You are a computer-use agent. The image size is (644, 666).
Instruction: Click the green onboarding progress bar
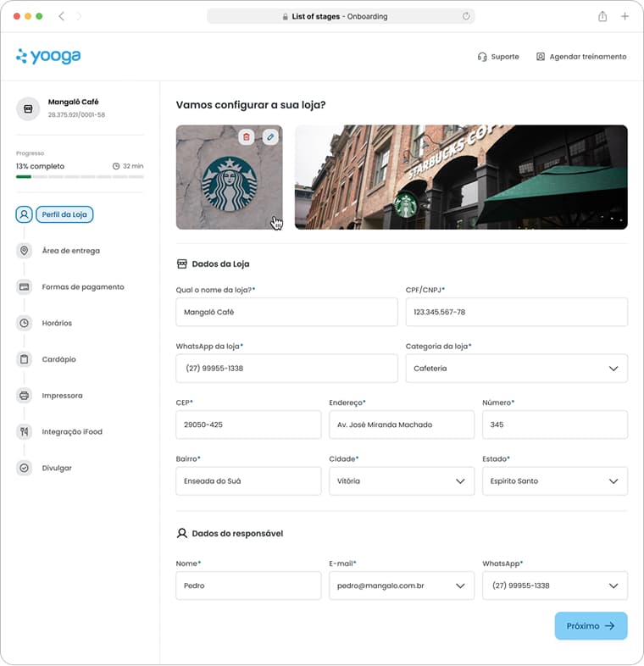coord(24,176)
